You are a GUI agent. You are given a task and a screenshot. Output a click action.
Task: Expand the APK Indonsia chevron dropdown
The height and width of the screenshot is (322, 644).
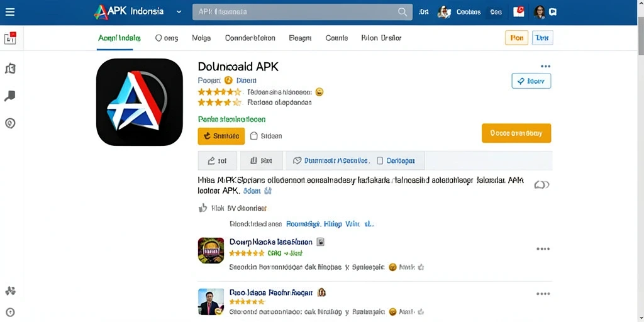(x=179, y=12)
